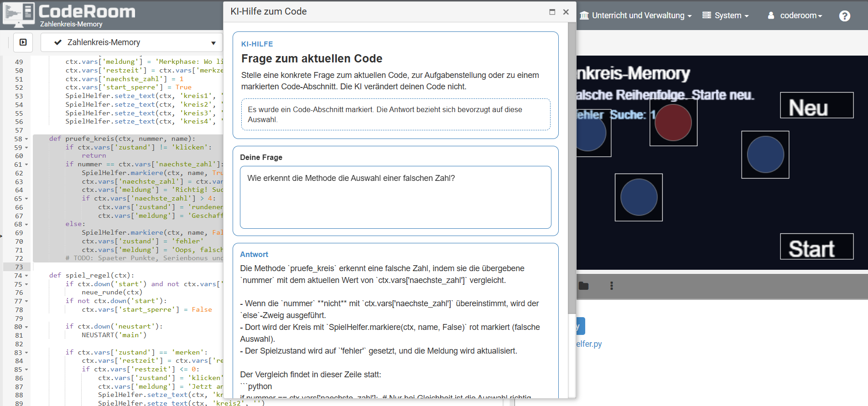Click the 'def pruefe_kreis' code line
Screen dimensions: 868x406
click(122, 139)
